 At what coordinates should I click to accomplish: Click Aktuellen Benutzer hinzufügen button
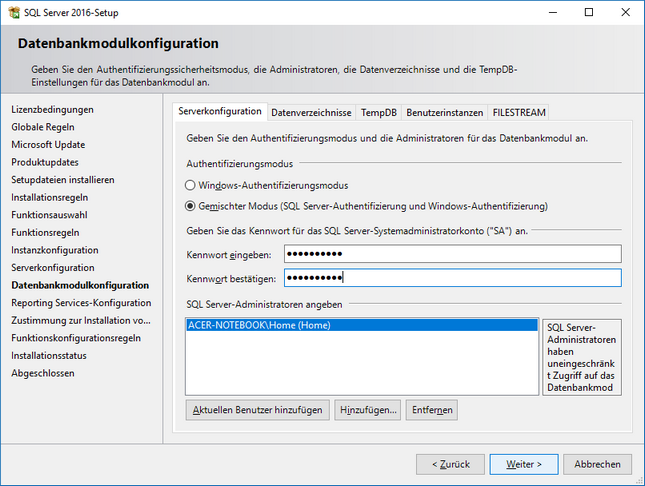pos(258,410)
